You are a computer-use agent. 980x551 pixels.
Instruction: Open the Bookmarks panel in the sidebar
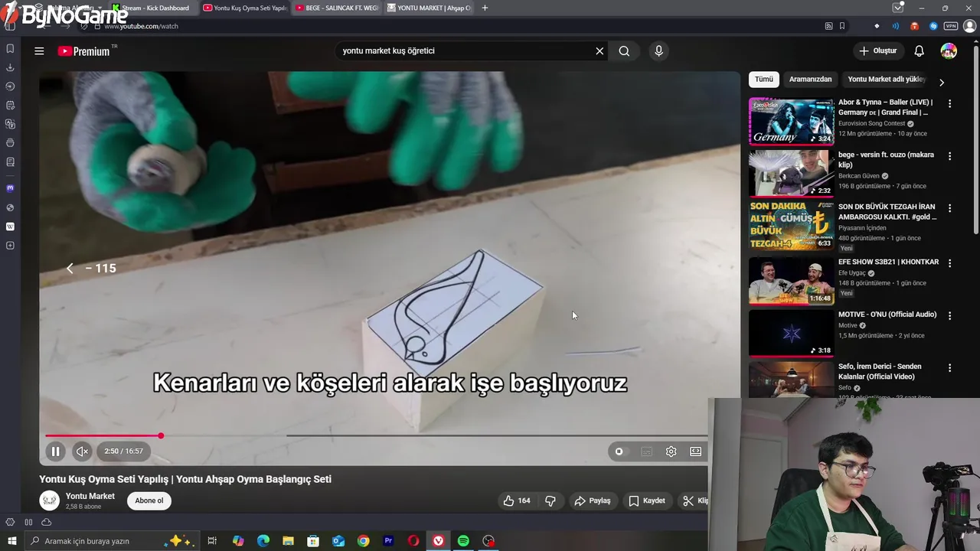[x=10, y=48]
